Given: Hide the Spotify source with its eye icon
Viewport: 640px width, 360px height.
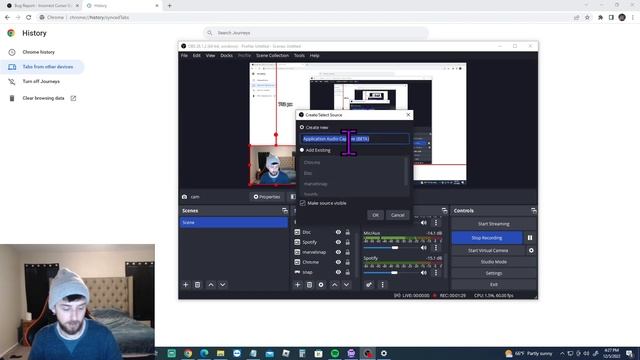Looking at the screenshot, I should tap(338, 242).
